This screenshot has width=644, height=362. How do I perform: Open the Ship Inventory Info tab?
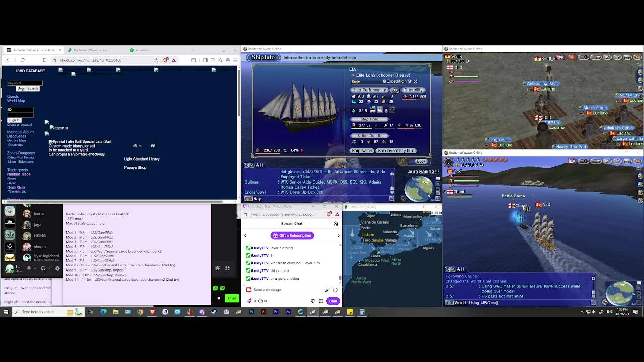[x=396, y=151]
